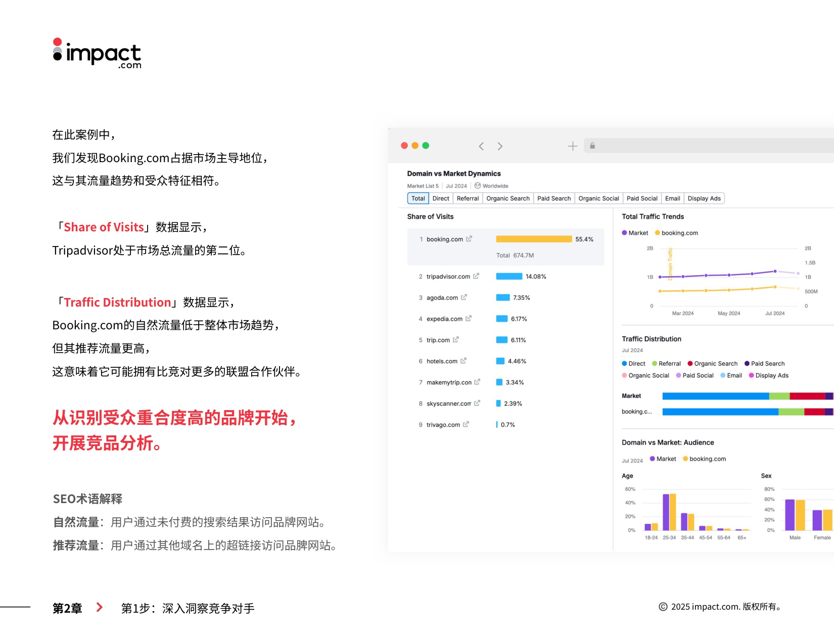This screenshot has width=834, height=644.
Task: Click the browser forward arrow
Action: (x=500, y=146)
